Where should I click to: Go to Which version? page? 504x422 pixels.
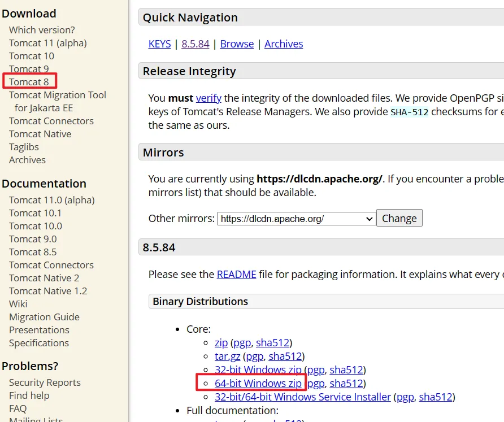42,30
